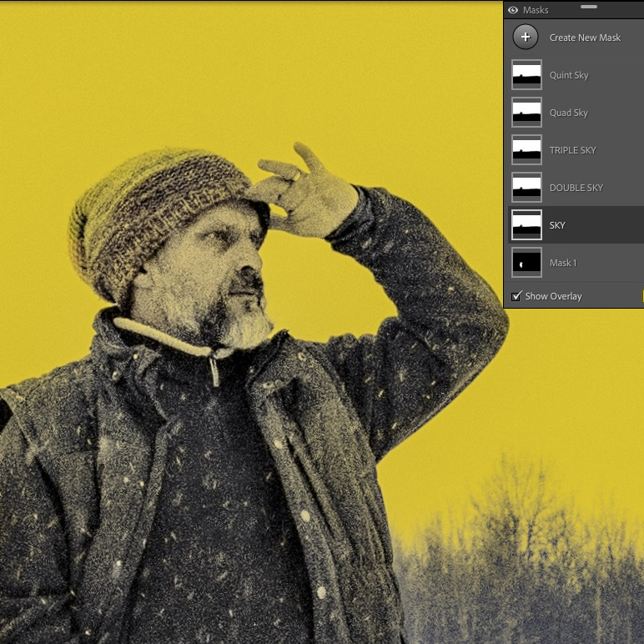Click the SKY mask thumbnail
The image size is (644, 644).
tap(526, 225)
